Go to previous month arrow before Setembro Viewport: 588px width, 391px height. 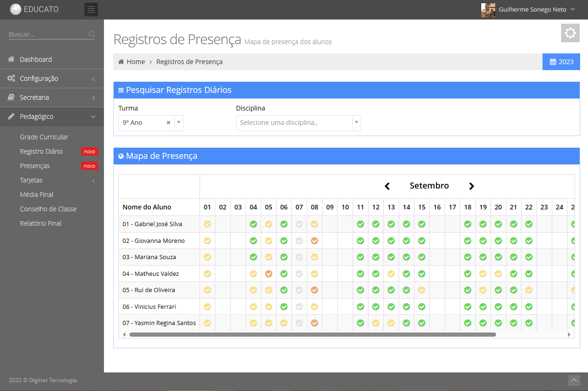(387, 186)
